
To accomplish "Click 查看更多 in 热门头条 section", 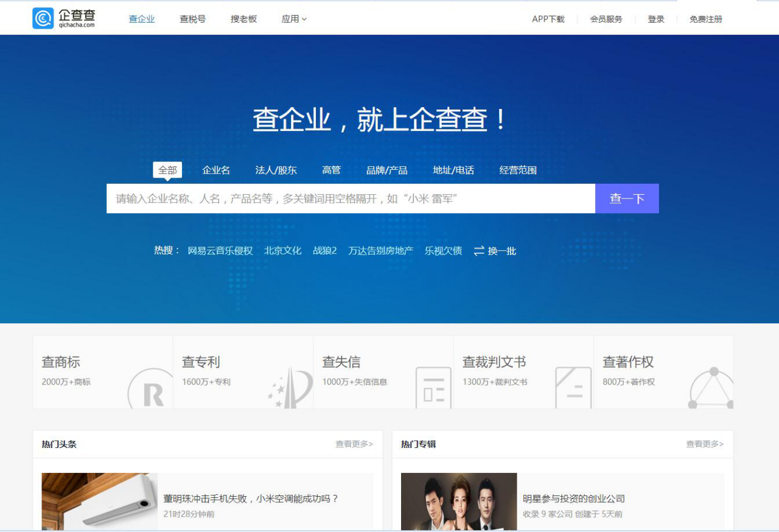I will (354, 444).
